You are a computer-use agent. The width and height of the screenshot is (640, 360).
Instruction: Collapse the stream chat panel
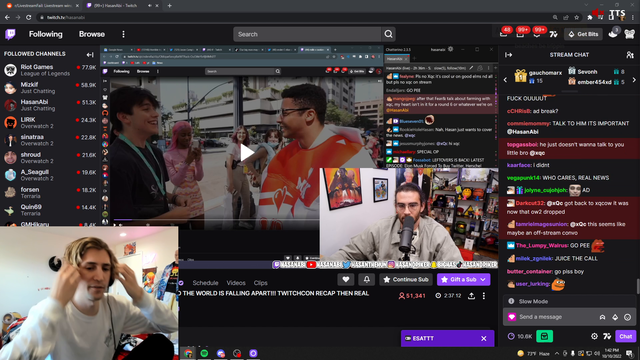[509, 55]
